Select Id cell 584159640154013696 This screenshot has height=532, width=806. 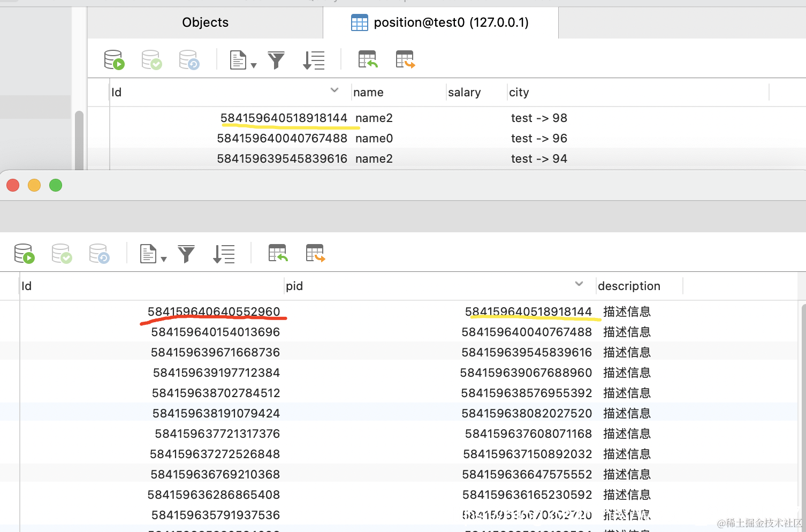tap(215, 332)
